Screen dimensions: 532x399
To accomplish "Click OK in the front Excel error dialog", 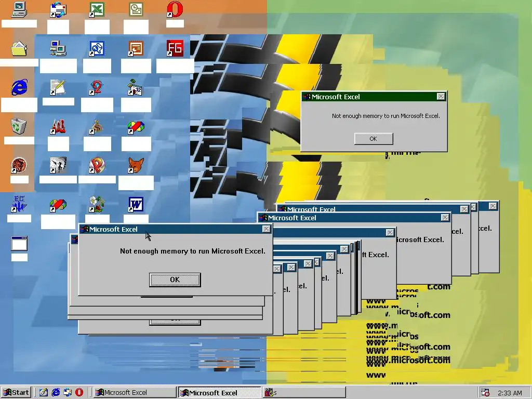I will 175,280.
